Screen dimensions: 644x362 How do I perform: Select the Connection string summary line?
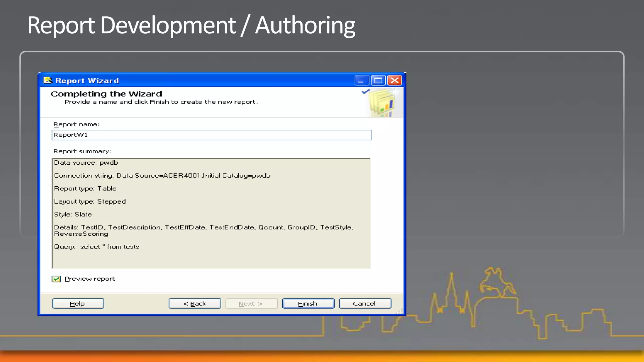(162, 176)
